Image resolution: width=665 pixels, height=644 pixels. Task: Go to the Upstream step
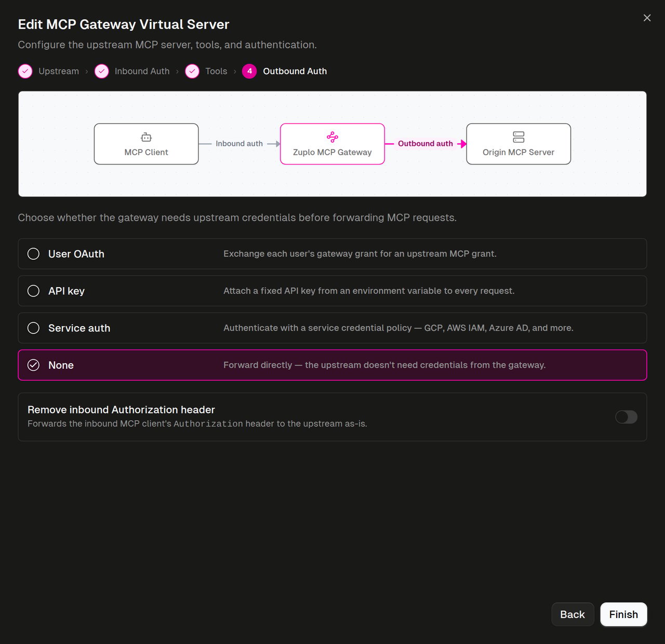click(48, 71)
